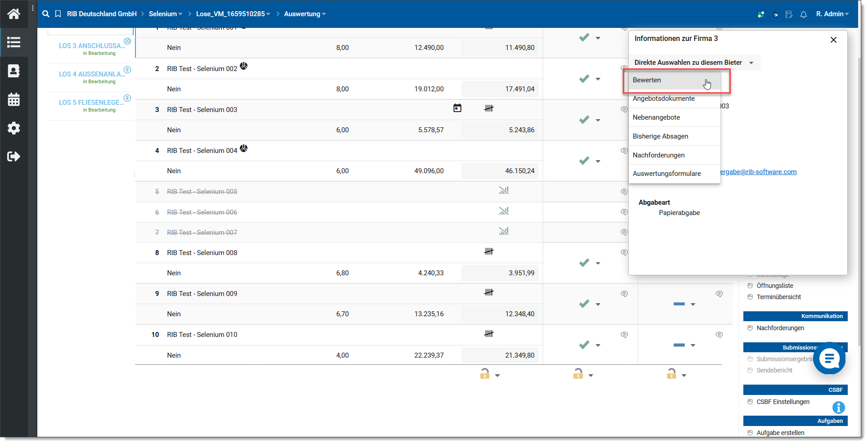Screen dimensions: 868x444
Task: Toggle blue dash status for Selenium 009
Action: [679, 304]
